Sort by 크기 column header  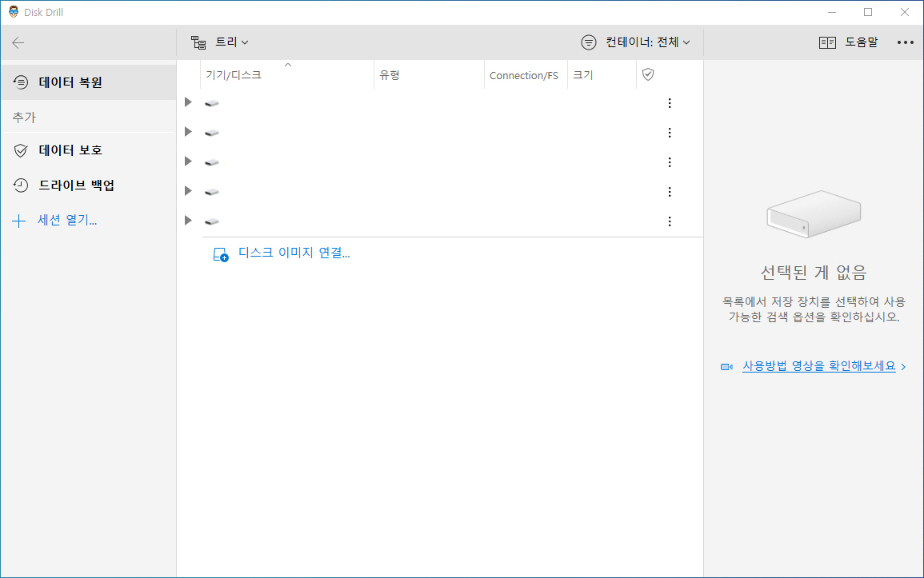click(x=602, y=75)
